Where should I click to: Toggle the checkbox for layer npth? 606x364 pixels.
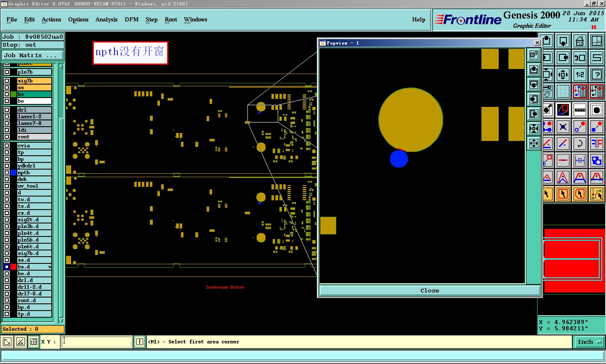[x=7, y=173]
